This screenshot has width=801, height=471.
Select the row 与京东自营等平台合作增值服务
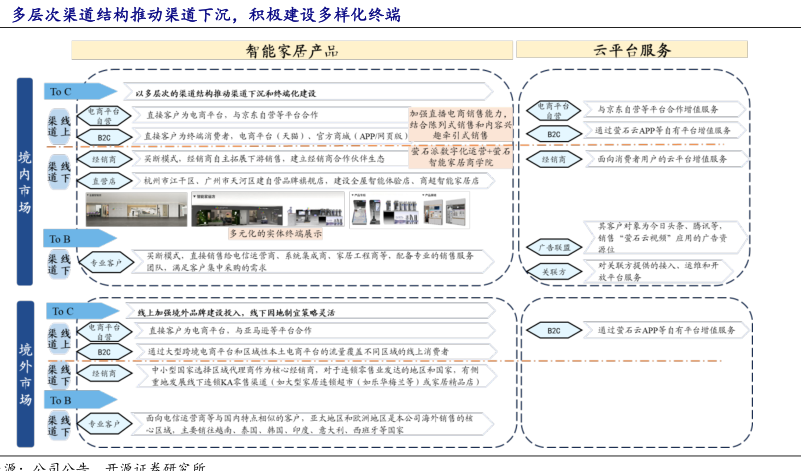point(664,109)
